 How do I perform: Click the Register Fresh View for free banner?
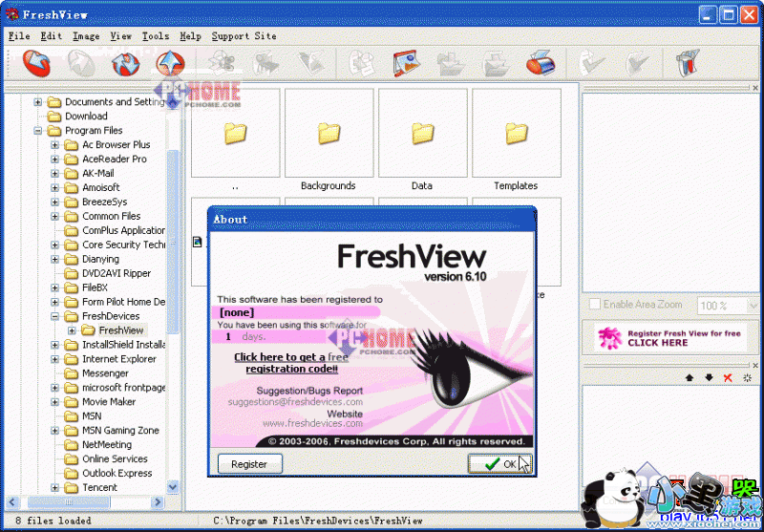click(671, 338)
